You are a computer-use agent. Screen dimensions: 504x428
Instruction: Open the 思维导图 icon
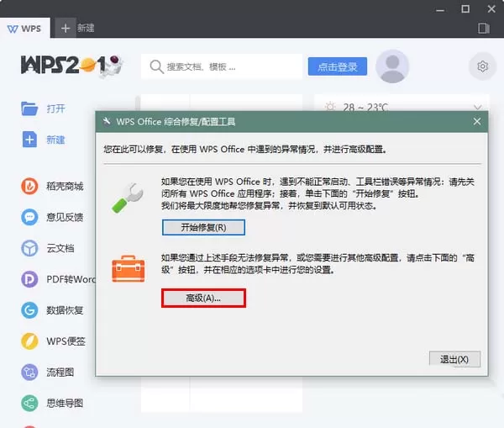(x=29, y=404)
